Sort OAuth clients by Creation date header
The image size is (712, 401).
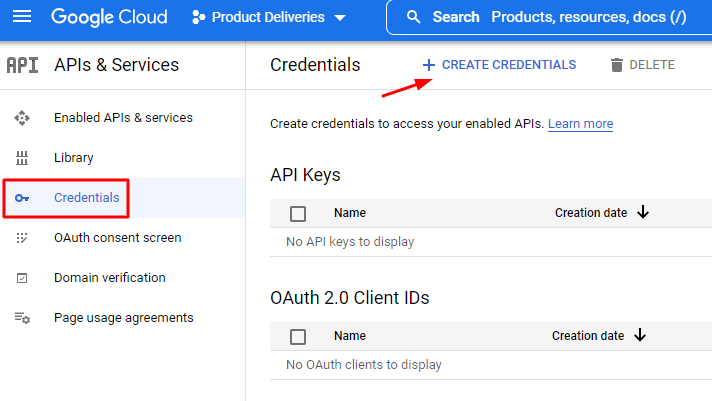click(588, 336)
